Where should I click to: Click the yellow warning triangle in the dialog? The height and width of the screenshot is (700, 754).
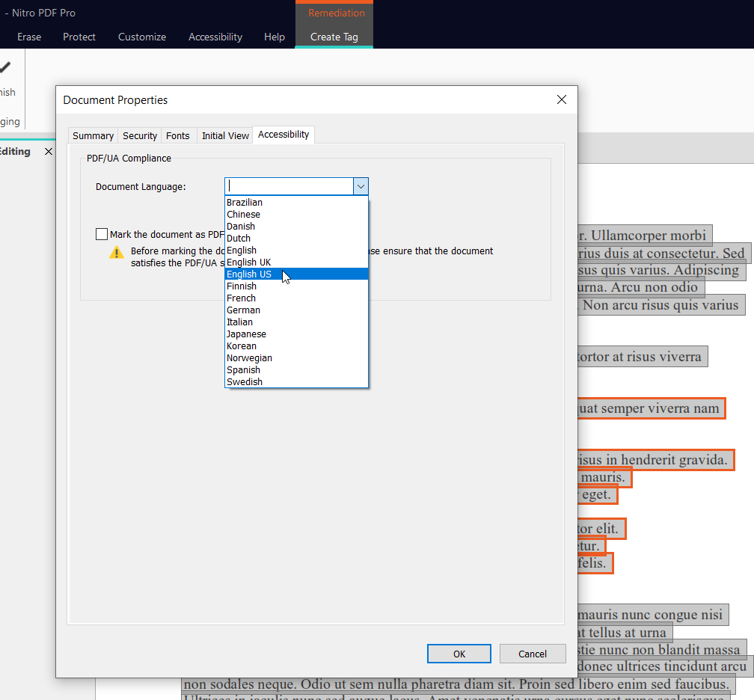[116, 252]
